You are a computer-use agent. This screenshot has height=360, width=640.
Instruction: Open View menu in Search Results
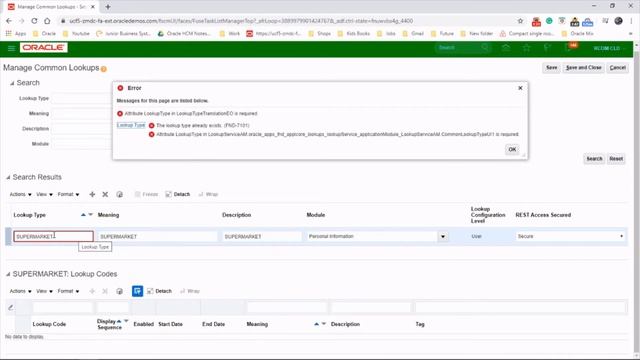tap(44, 194)
